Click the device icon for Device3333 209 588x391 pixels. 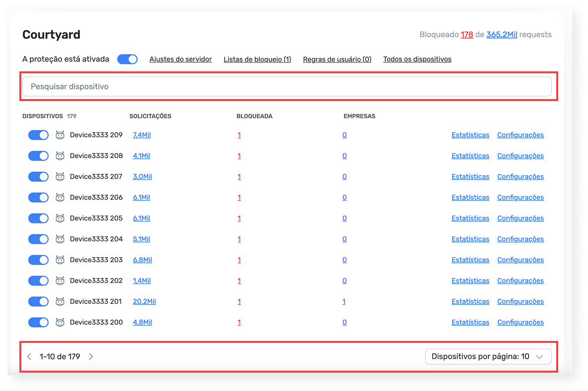pyautogui.click(x=60, y=135)
